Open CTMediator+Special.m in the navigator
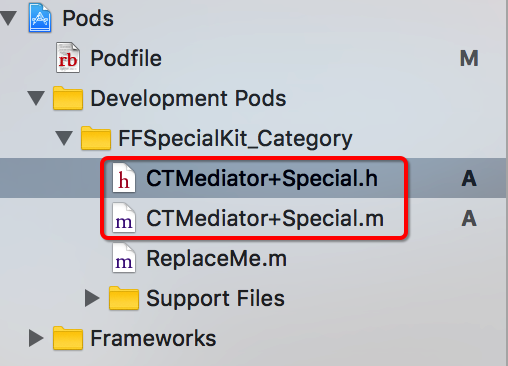Viewport: 508px width, 366px height. point(265,219)
